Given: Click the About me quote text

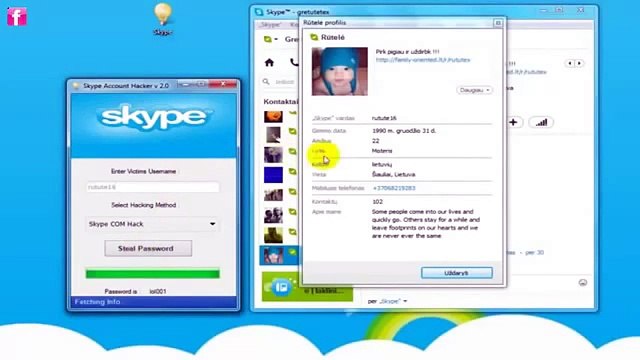Looking at the screenshot, I should point(426,224).
